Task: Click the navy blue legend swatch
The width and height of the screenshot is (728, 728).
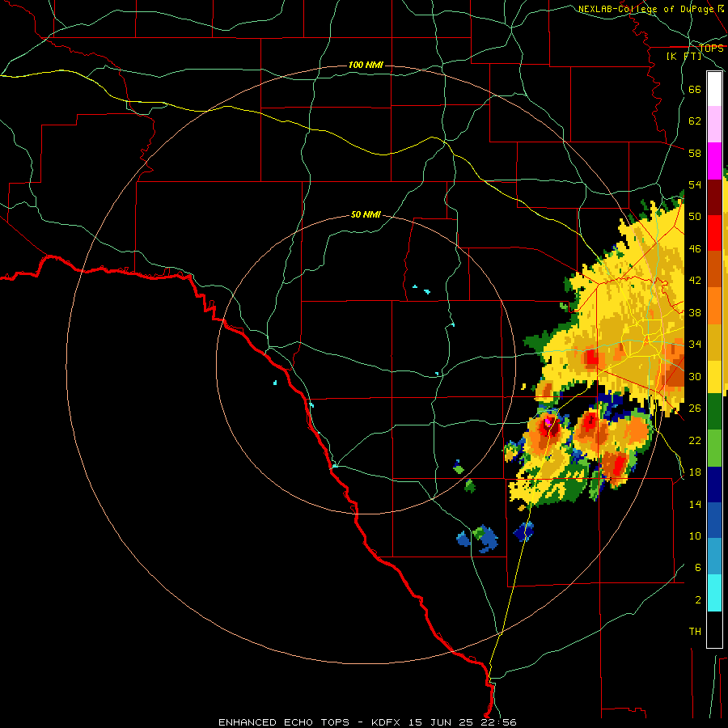Action: tap(714, 485)
